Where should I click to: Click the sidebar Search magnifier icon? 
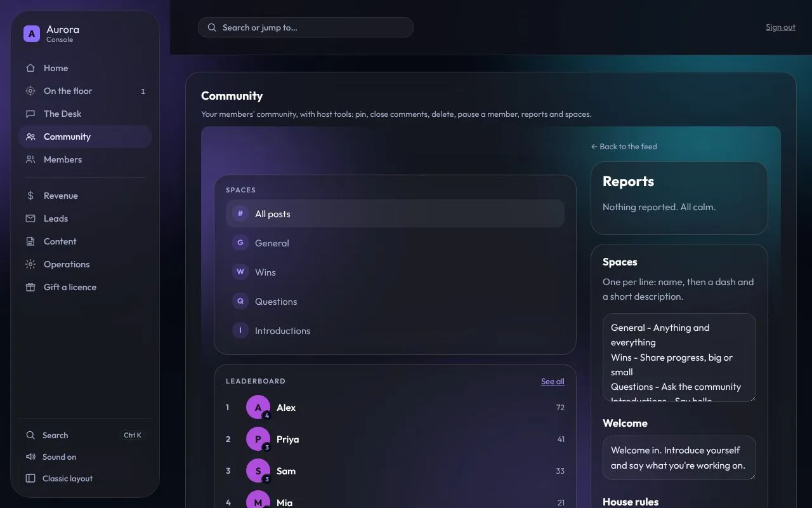pyautogui.click(x=30, y=436)
